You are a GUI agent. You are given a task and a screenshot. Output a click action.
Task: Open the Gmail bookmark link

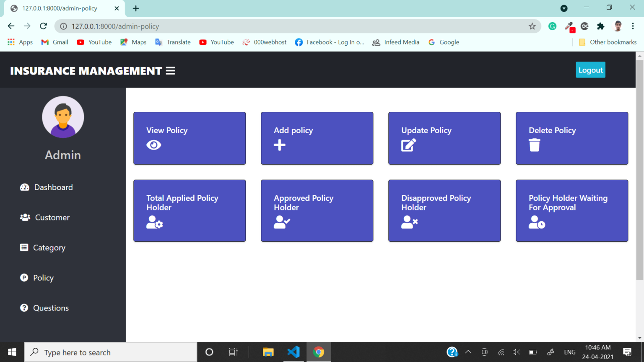[x=54, y=42]
